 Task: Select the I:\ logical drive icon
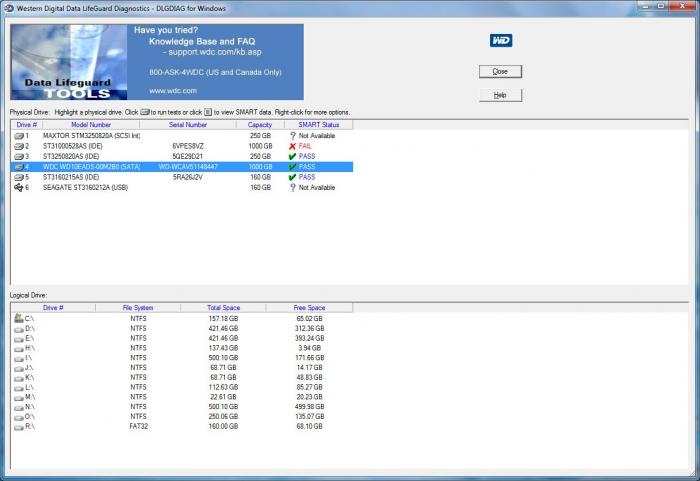(19, 359)
